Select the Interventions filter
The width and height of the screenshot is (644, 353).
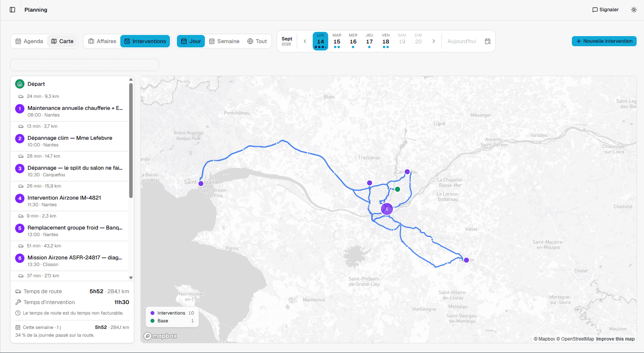pos(145,41)
